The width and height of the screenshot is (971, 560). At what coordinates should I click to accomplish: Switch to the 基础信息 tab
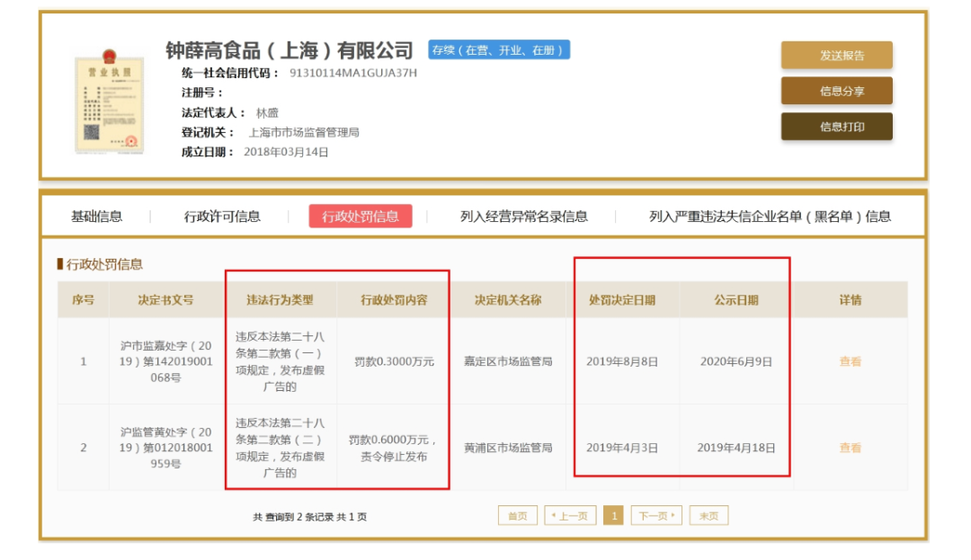(x=96, y=216)
